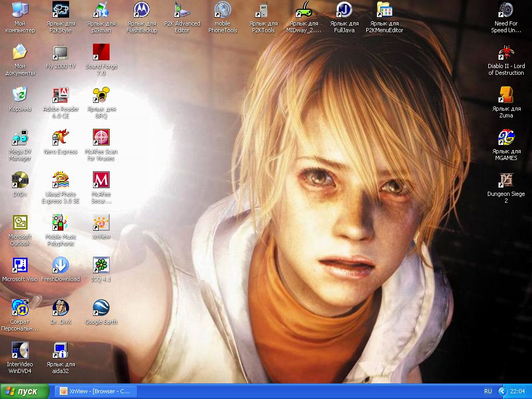The height and width of the screenshot is (399, 532).
Task: Click the FlashBackup Motorola shortcut icon
Action: pyautogui.click(x=141, y=9)
